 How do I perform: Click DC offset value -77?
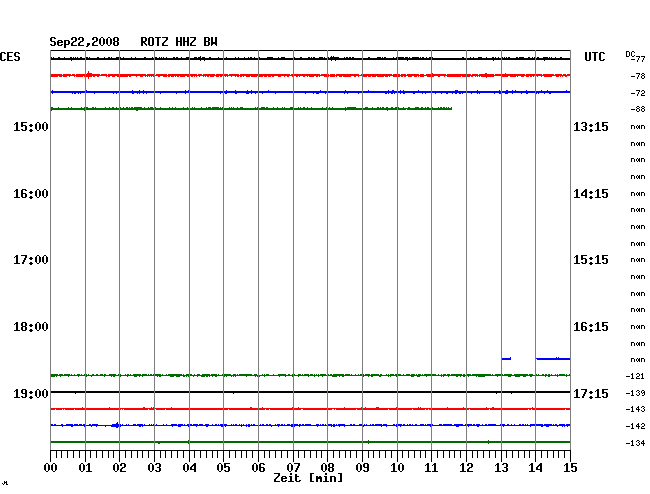pos(640,59)
